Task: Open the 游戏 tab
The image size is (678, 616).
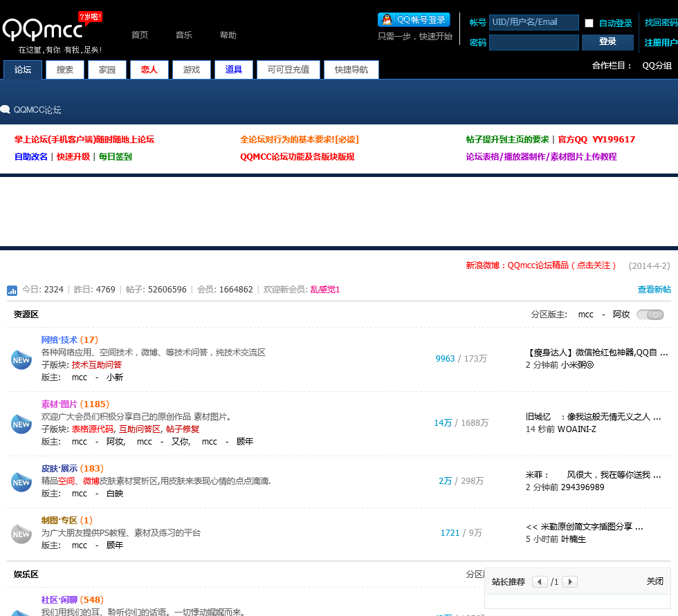Action: click(x=192, y=70)
